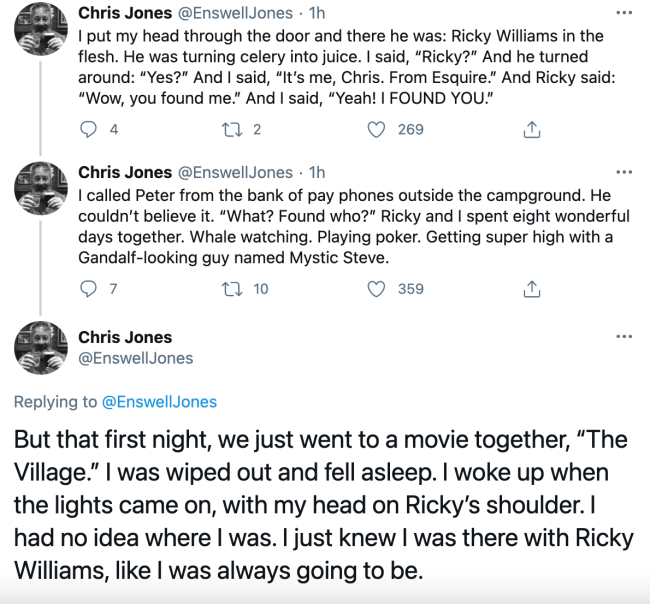Click the Chris Jones name on main tweet

point(125,337)
